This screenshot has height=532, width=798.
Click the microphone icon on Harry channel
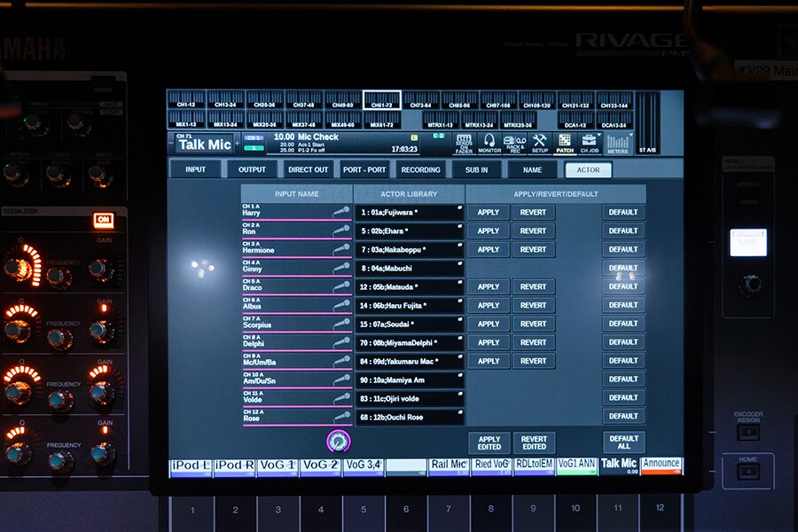341,213
